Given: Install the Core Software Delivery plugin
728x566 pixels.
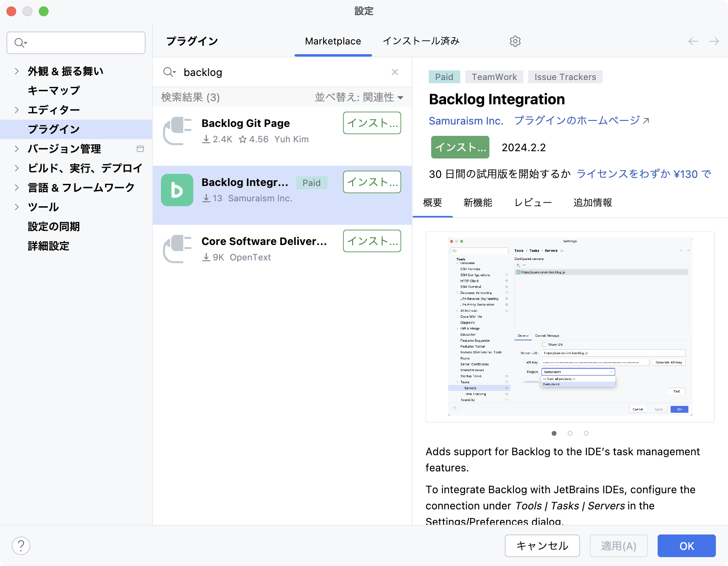Looking at the screenshot, I should (x=372, y=241).
